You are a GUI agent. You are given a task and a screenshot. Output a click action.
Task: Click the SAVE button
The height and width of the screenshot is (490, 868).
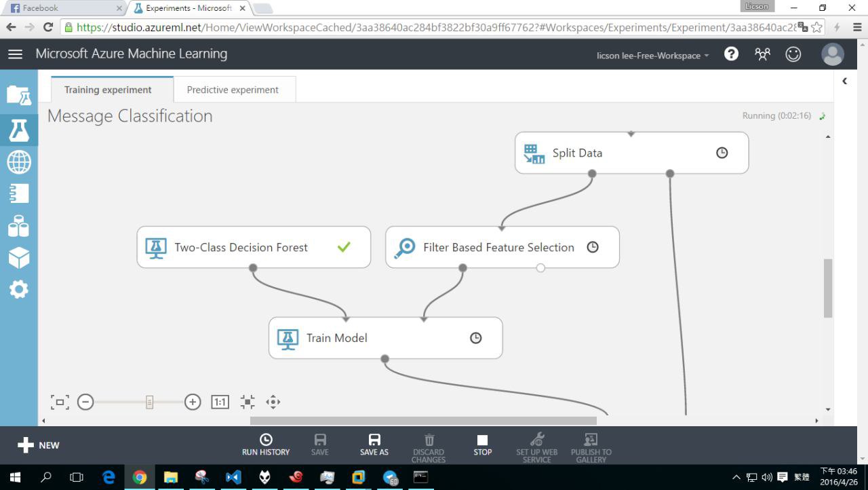click(x=320, y=445)
